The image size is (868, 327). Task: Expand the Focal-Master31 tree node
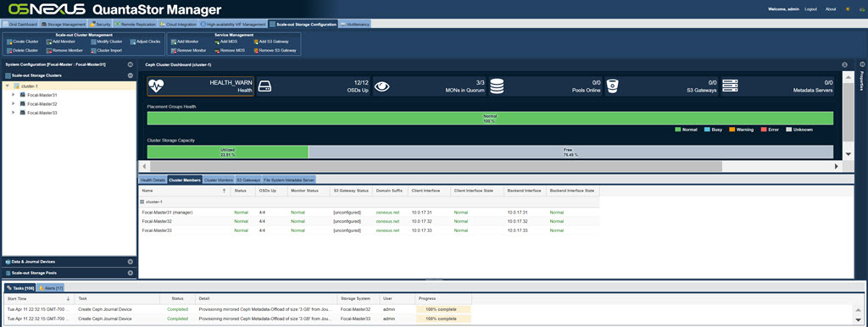pos(14,95)
